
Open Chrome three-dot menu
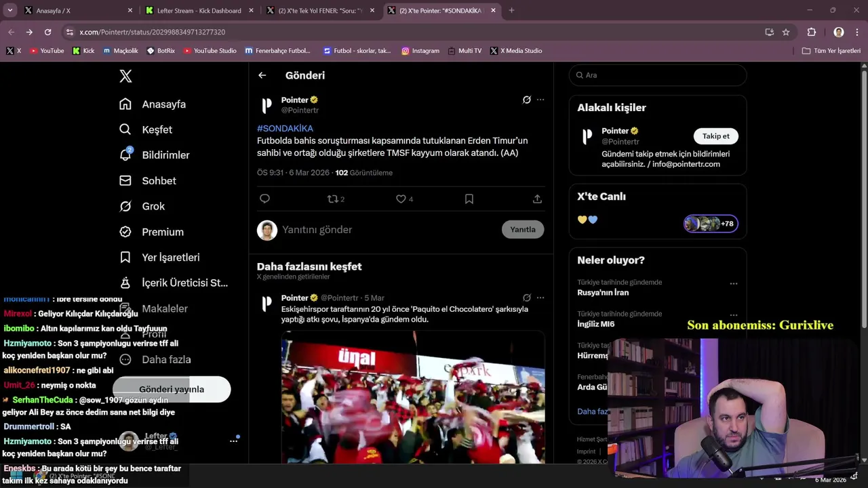point(857,32)
